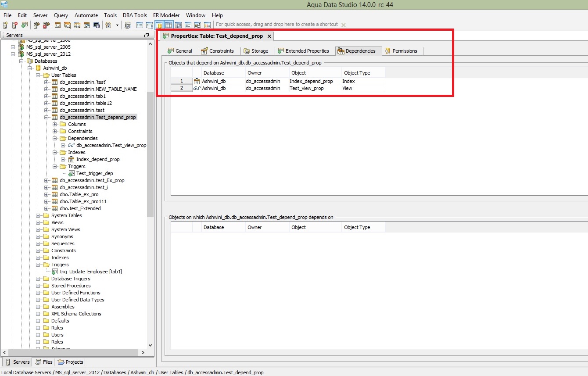Click the view glasses icon beside db_accessadmin.Test_view_prop in tree

tap(72, 145)
